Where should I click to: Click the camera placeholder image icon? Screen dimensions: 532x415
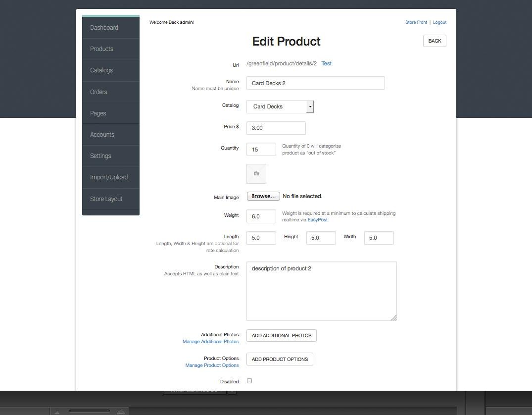[x=256, y=173]
